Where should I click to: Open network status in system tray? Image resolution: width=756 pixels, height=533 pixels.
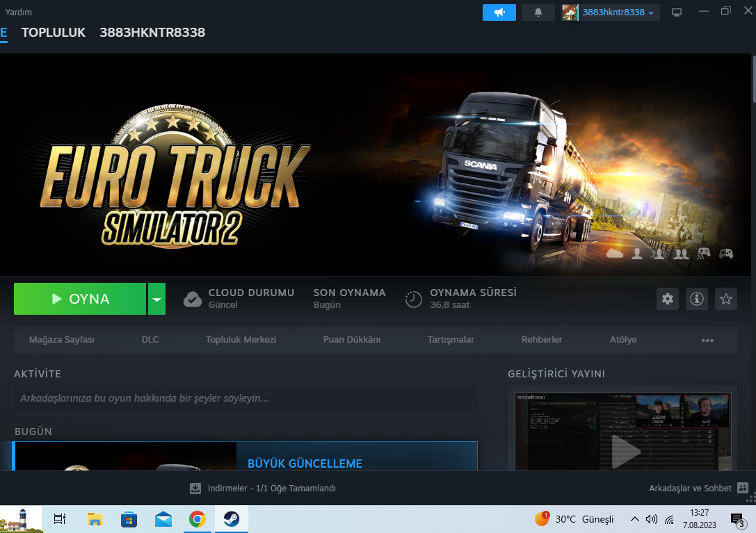click(669, 519)
